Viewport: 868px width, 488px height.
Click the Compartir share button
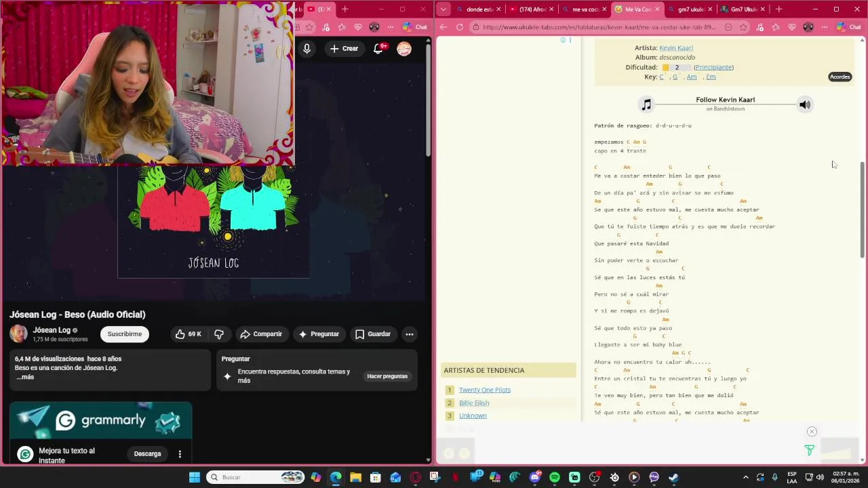pyautogui.click(x=261, y=334)
